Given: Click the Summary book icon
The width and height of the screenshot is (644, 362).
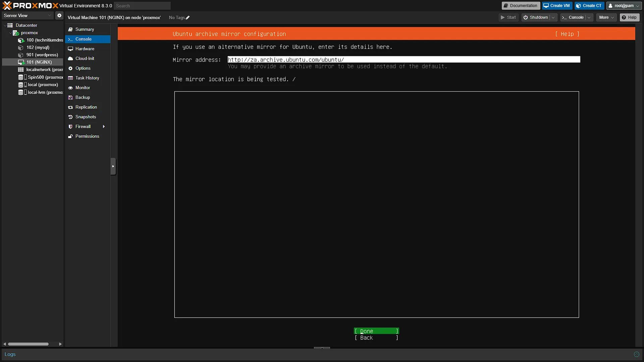Looking at the screenshot, I should (70, 29).
